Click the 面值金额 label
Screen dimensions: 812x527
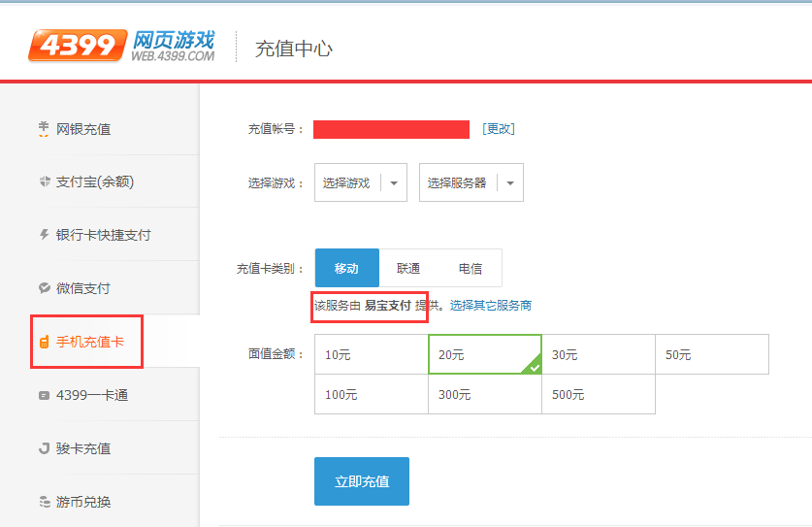(x=276, y=354)
